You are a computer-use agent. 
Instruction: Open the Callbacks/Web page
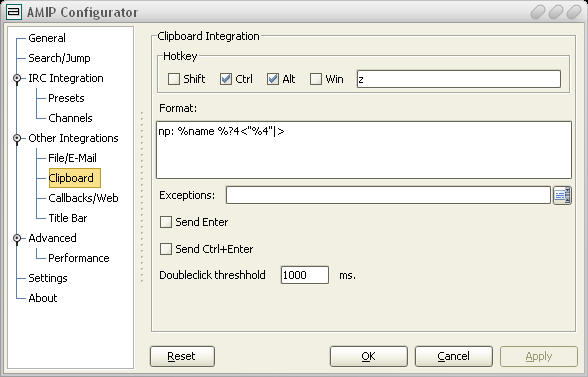(x=83, y=198)
